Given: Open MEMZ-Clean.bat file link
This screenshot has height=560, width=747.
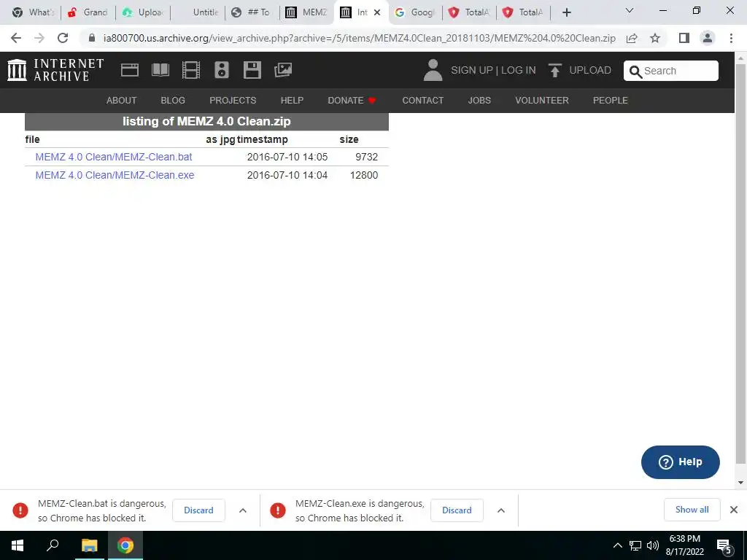Looking at the screenshot, I should pos(114,157).
